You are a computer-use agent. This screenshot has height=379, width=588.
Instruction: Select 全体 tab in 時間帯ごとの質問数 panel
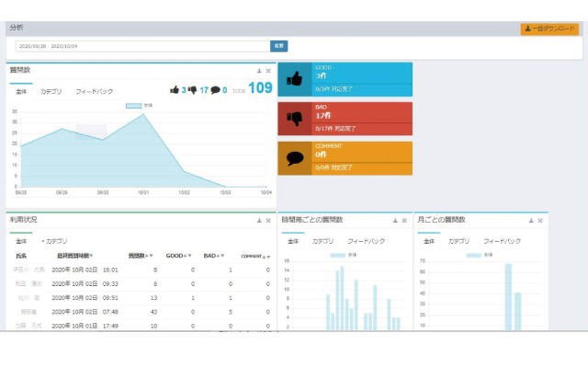(293, 241)
